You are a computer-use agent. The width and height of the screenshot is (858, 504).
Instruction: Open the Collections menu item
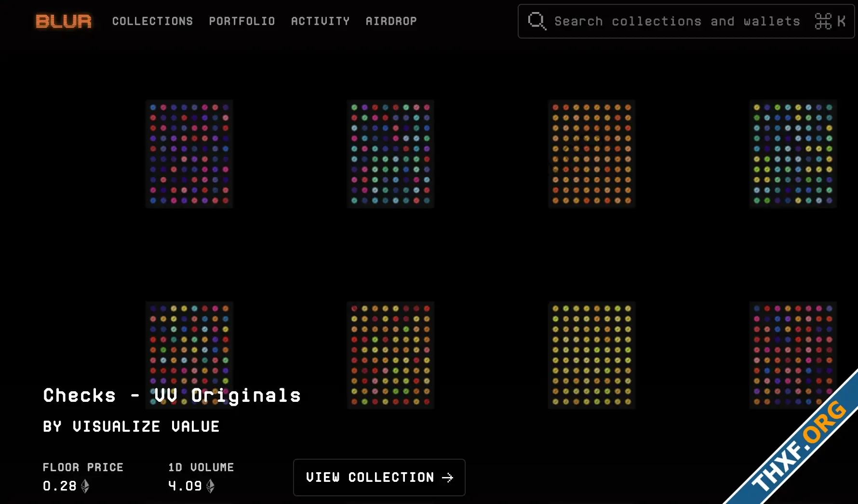[152, 21]
